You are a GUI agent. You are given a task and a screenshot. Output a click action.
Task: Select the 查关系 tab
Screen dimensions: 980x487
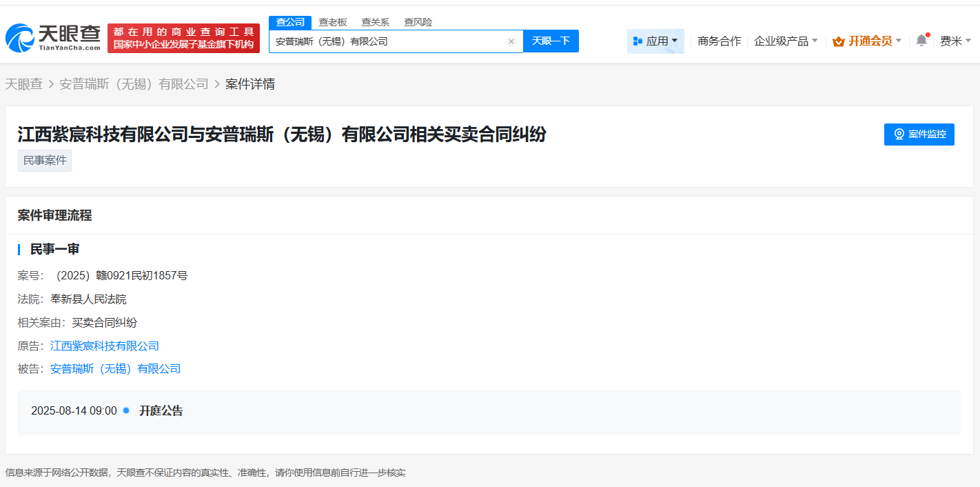(374, 21)
